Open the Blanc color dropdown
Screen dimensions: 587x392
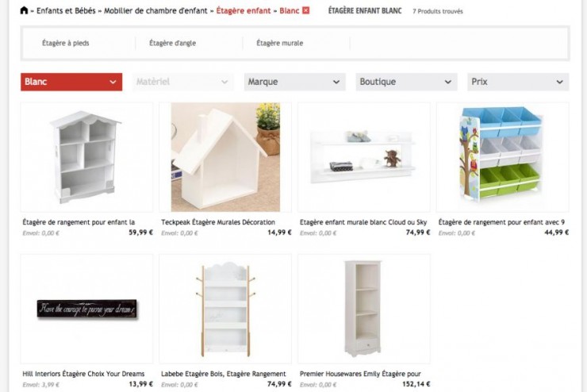71,82
